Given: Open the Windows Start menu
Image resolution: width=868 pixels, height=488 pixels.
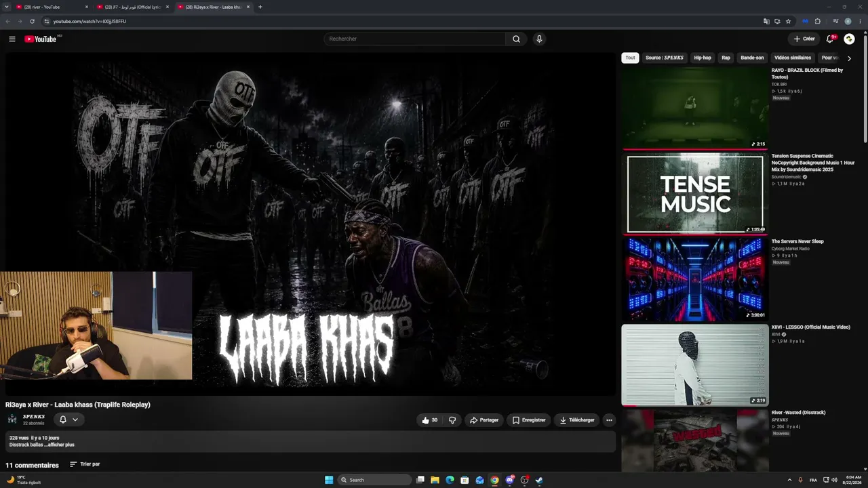Looking at the screenshot, I should click(x=329, y=480).
